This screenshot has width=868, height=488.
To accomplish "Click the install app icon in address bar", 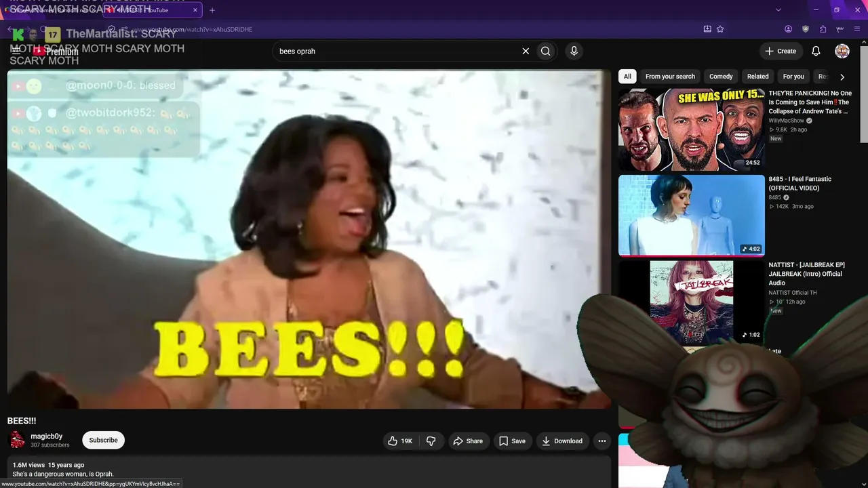I will point(707,29).
